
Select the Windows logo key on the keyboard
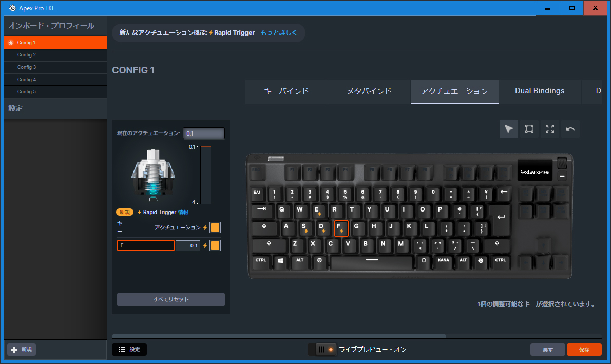coord(280,261)
